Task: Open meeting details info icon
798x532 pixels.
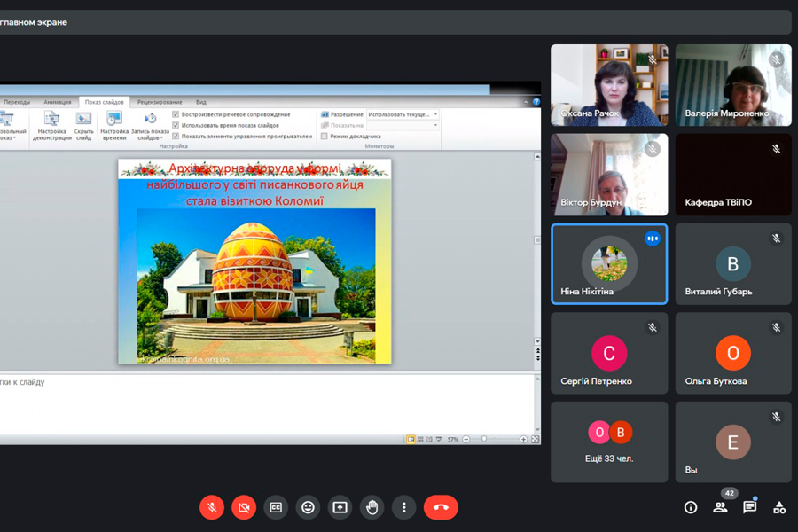Action: pos(691,507)
